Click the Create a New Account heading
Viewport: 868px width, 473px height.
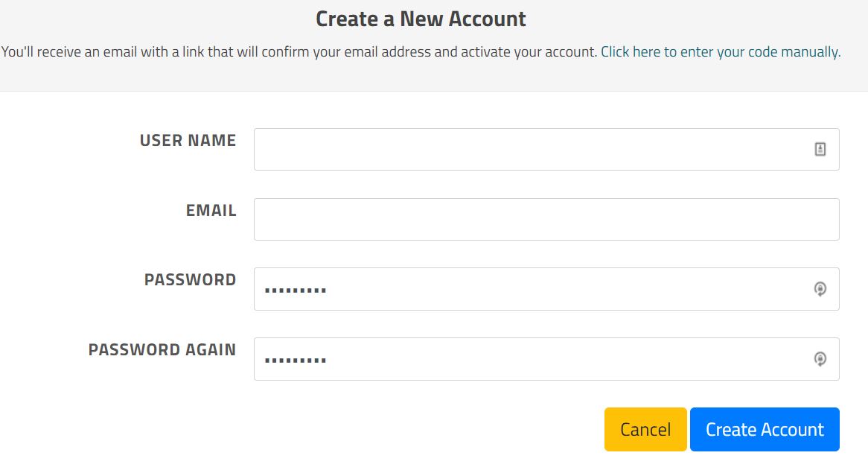(x=421, y=19)
